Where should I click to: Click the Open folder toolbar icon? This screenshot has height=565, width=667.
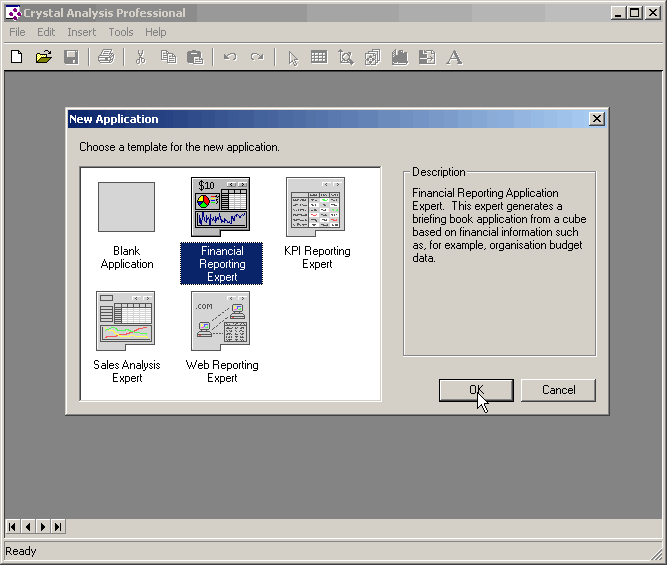pos(43,57)
